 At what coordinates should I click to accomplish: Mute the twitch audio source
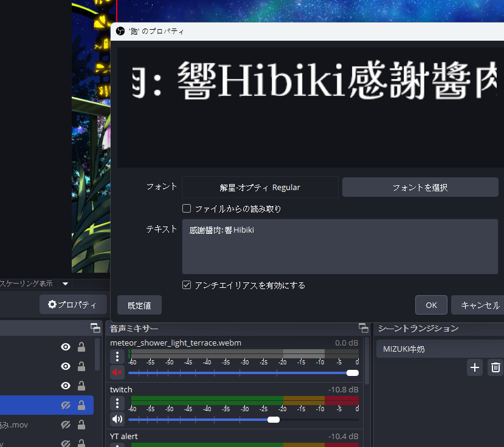tap(117, 419)
